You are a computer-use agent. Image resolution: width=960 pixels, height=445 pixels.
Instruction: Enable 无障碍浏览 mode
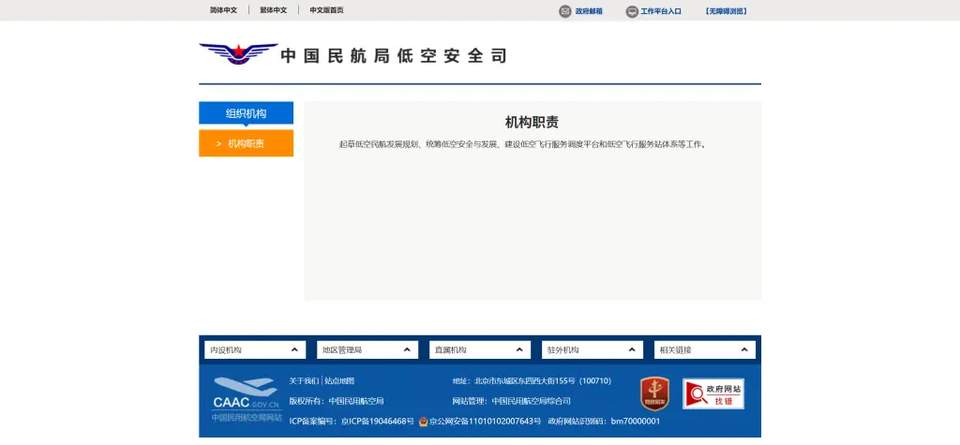point(726,11)
